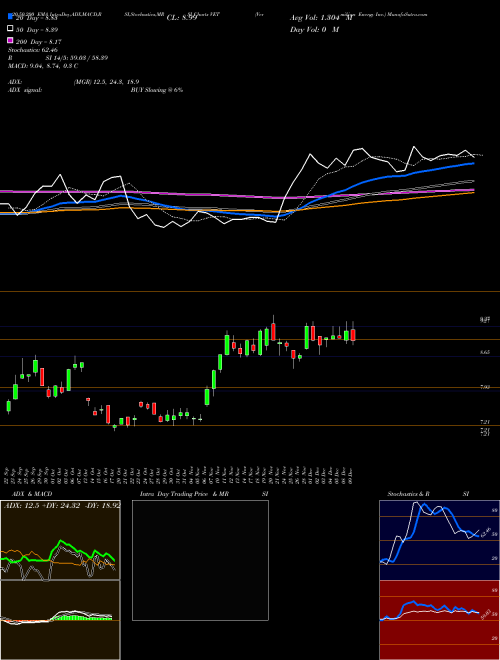Click the 'Stochastics: 62.46' readout
Screen dimensions: 500x660
[x=32, y=50]
